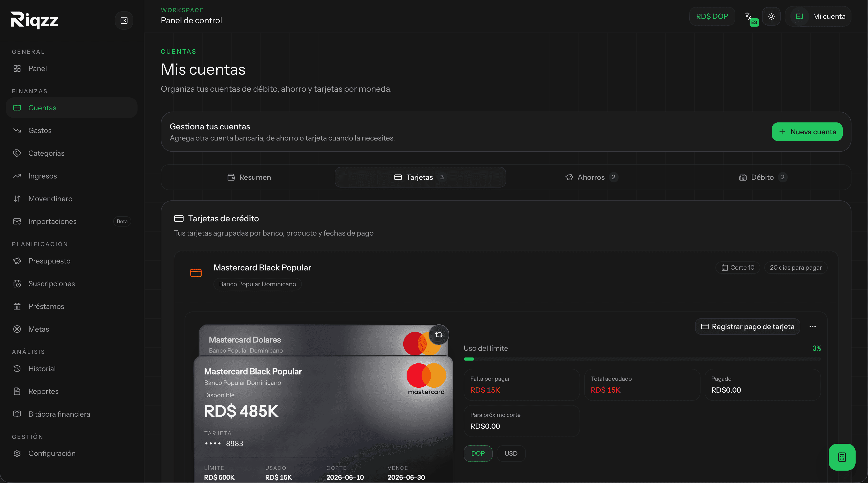The width and height of the screenshot is (868, 483).
Task: Open Mover dinero in the sidebar
Action: click(x=71, y=199)
